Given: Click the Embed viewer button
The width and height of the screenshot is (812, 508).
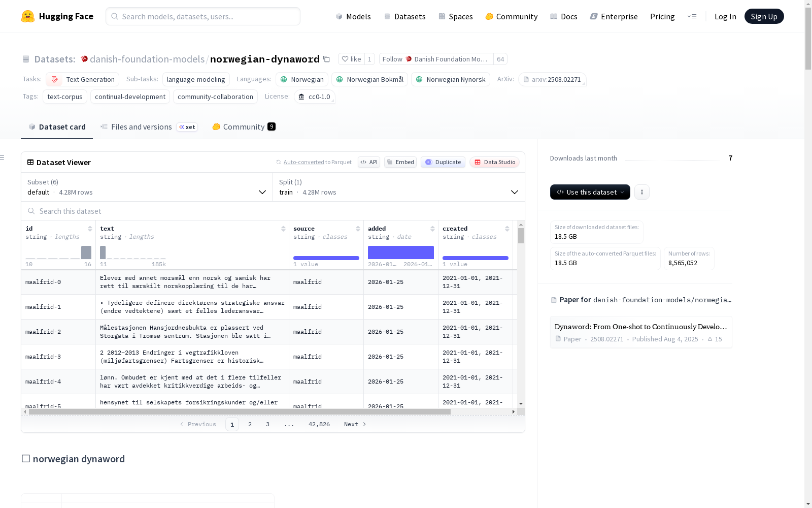Looking at the screenshot, I should click(x=400, y=162).
